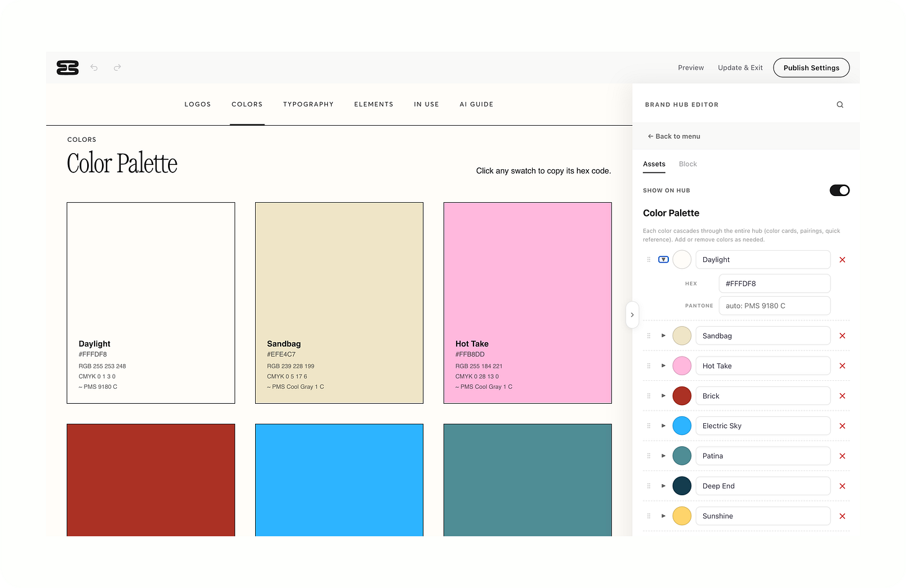Open the Elements section
Image resolution: width=906 pixels, height=588 pixels.
click(x=374, y=105)
